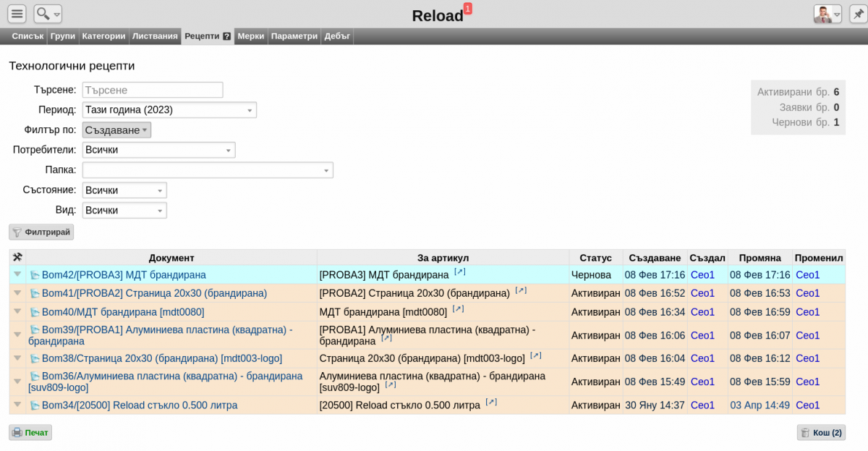Viewport: 868px width, 451px height.
Task: Open the Създаване filter selector
Action: (x=116, y=130)
